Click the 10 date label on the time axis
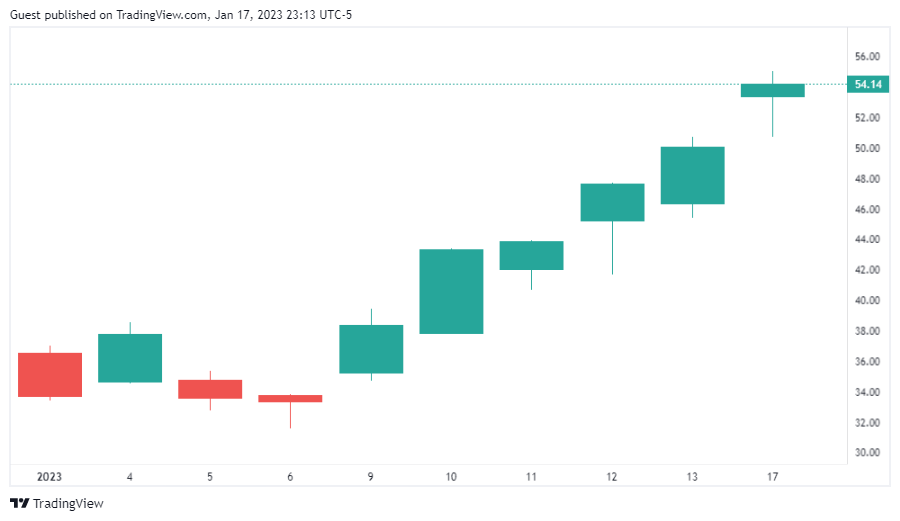The width and height of the screenshot is (900, 521). pyautogui.click(x=451, y=477)
